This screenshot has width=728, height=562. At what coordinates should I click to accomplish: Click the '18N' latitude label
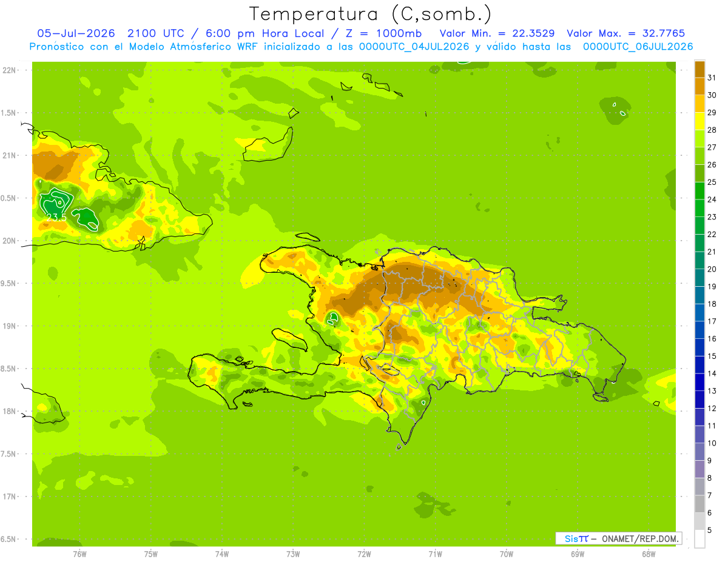pos(10,411)
